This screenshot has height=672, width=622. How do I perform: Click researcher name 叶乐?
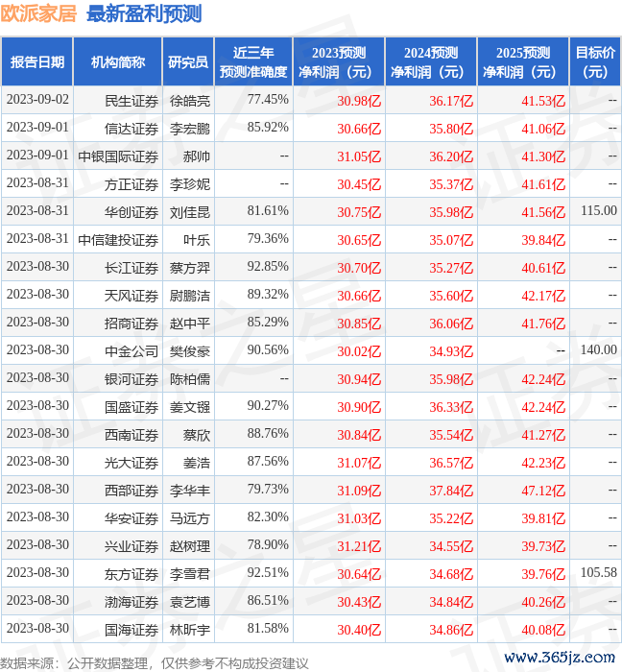point(197,240)
